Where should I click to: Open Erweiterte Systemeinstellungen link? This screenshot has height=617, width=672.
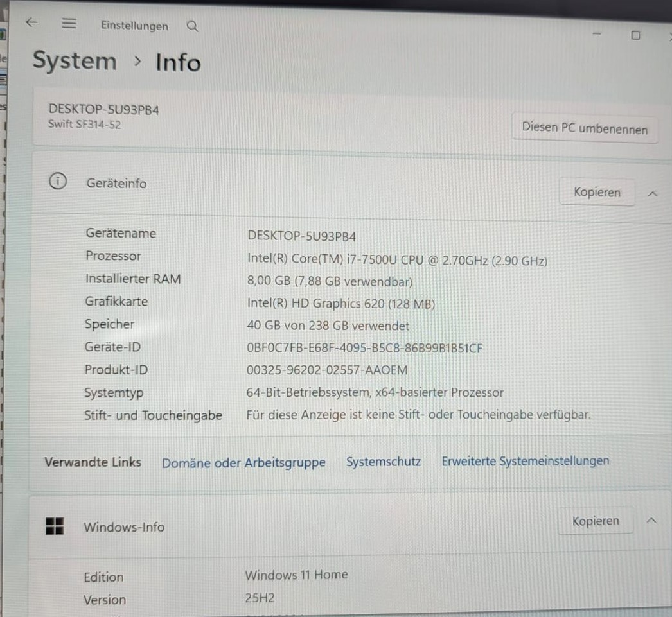[526, 461]
